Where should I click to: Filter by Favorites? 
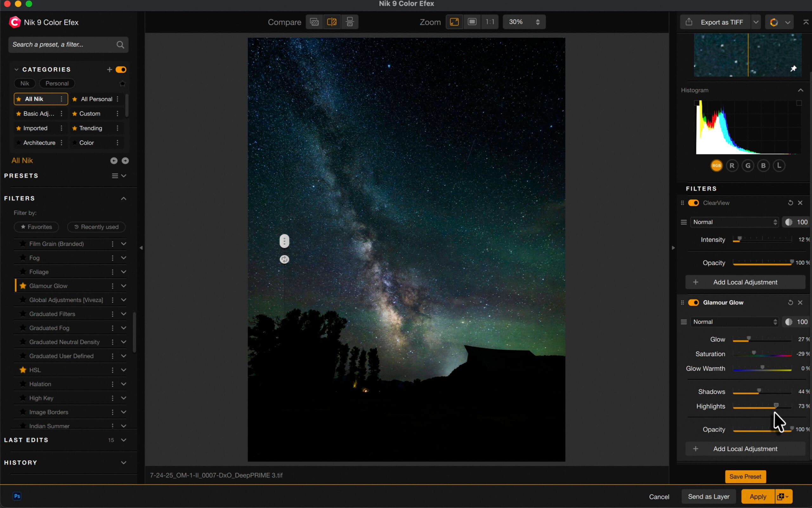tap(36, 227)
